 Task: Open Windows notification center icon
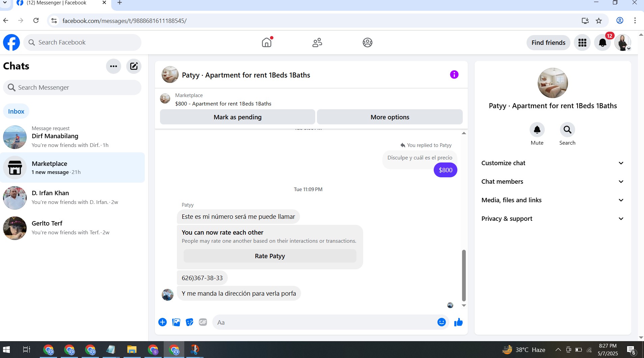(x=631, y=350)
